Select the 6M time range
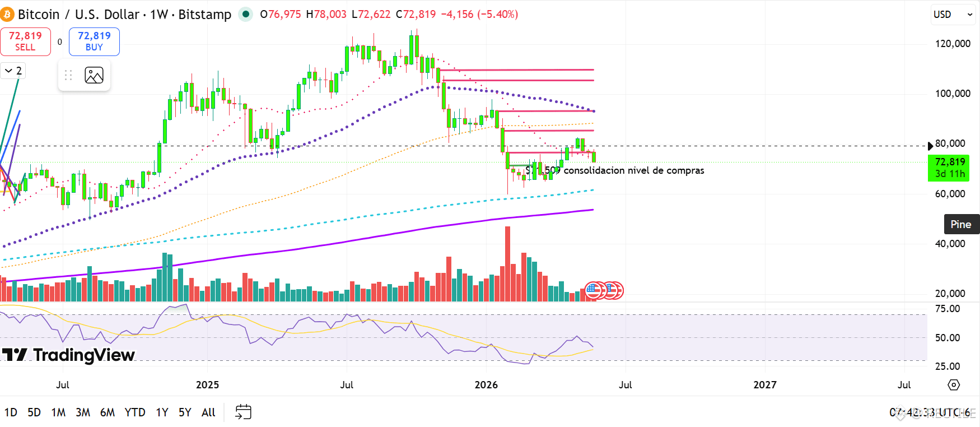Screen dimensions: 980x427 (108, 412)
